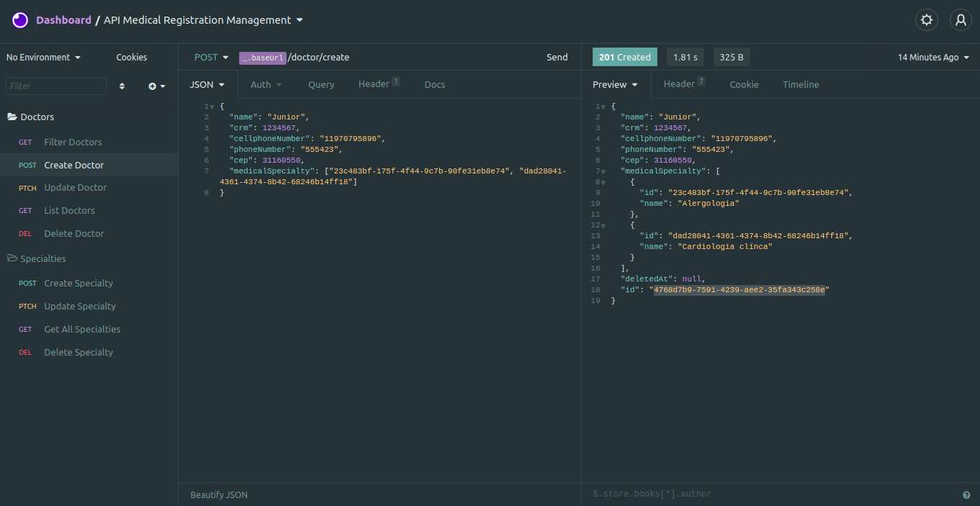Viewport: 980px width, 506px height.
Task: Click the 1.81 s response time badge
Action: tap(685, 58)
